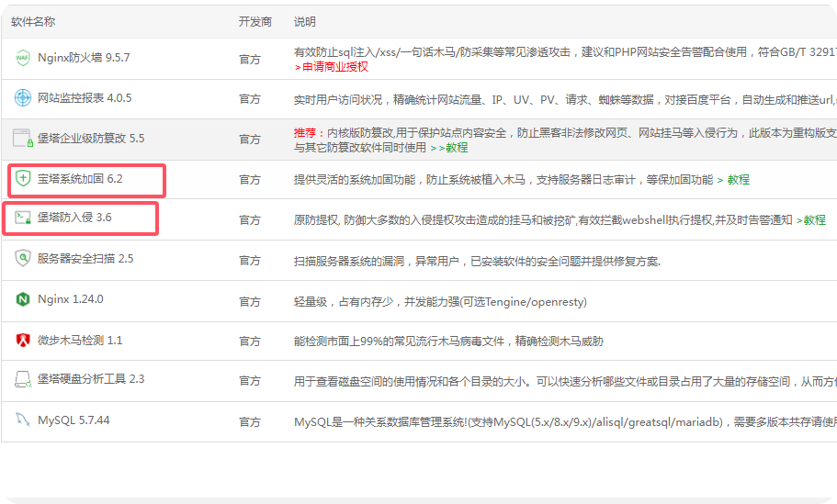Click the green Nginx 1.24.0 icon
837x504 pixels.
pos(22,299)
